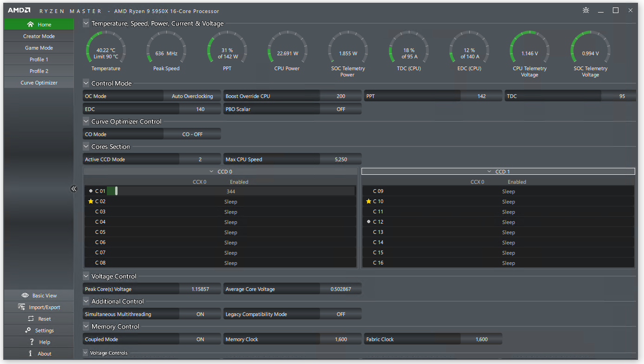The width and height of the screenshot is (644, 364).
Task: Click the Memory Clock value 1,600
Action: [341, 339]
